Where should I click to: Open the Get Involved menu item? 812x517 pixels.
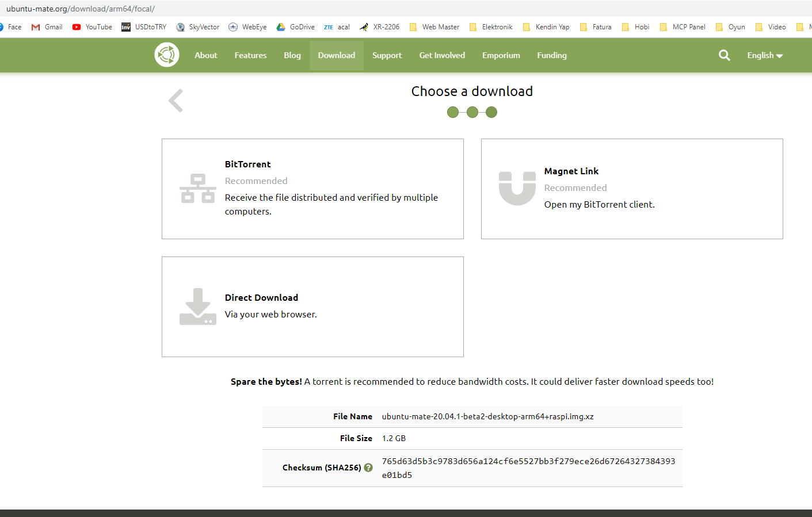coord(442,55)
